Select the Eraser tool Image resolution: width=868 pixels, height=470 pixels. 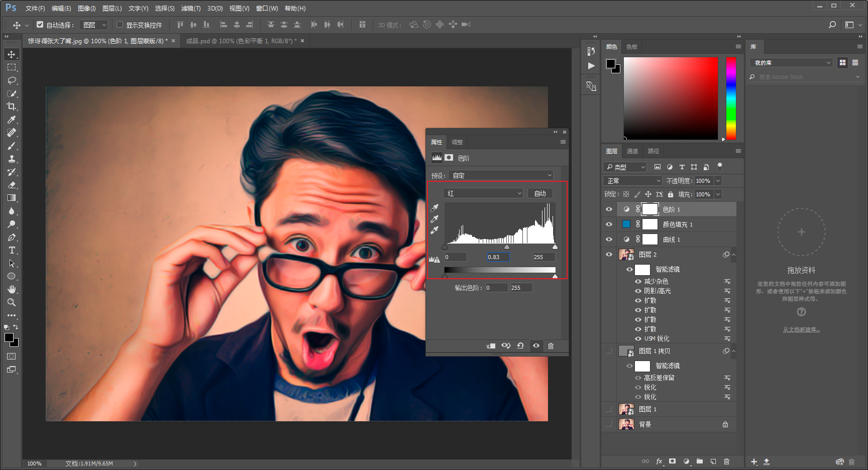[12, 185]
